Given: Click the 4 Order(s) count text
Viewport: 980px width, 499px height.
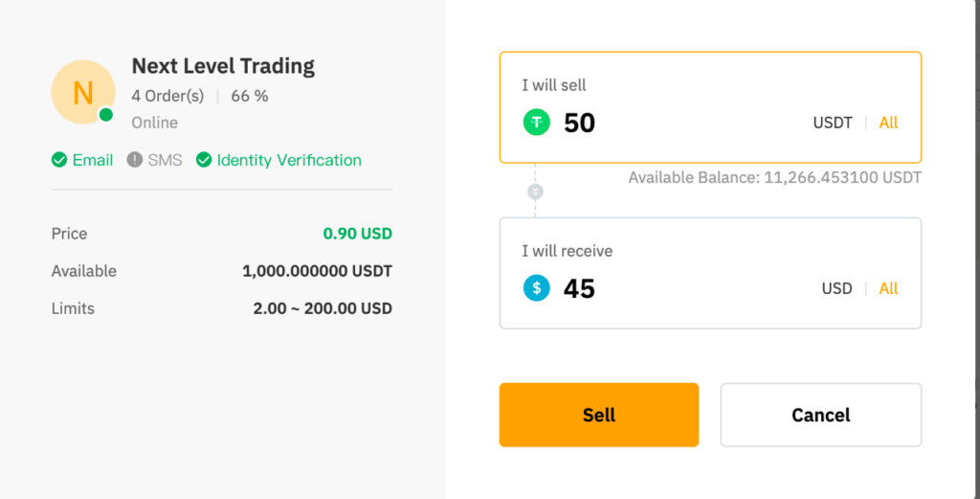Looking at the screenshot, I should point(167,96).
